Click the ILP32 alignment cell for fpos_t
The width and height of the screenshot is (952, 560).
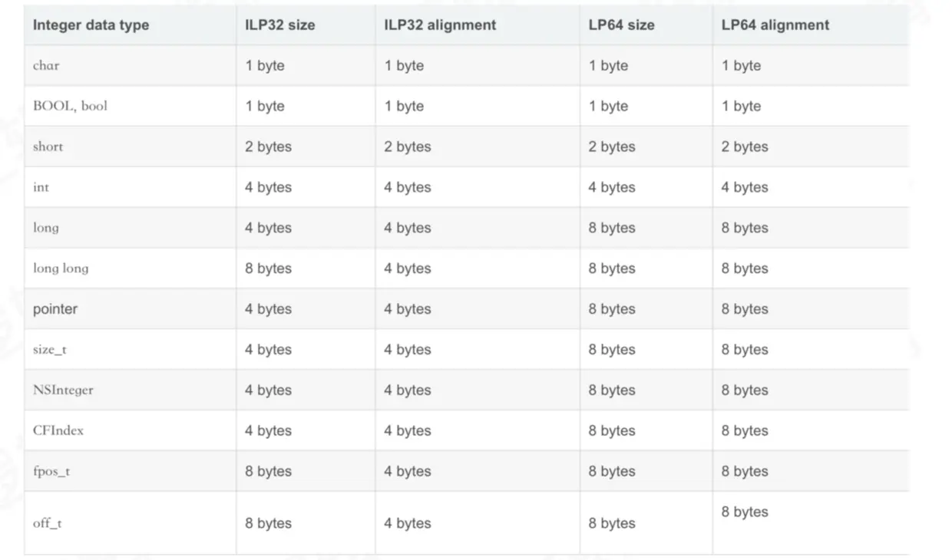tap(407, 471)
